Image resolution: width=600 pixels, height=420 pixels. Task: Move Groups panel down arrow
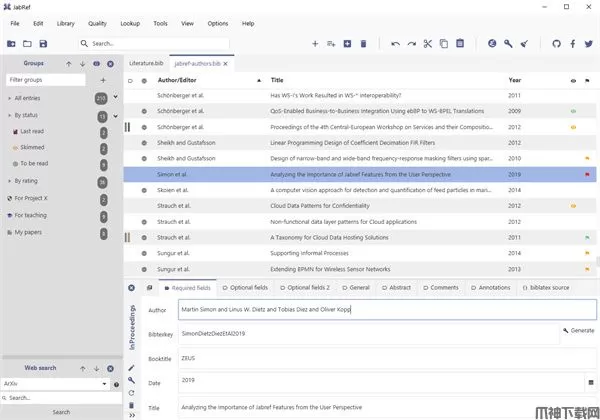coord(82,64)
